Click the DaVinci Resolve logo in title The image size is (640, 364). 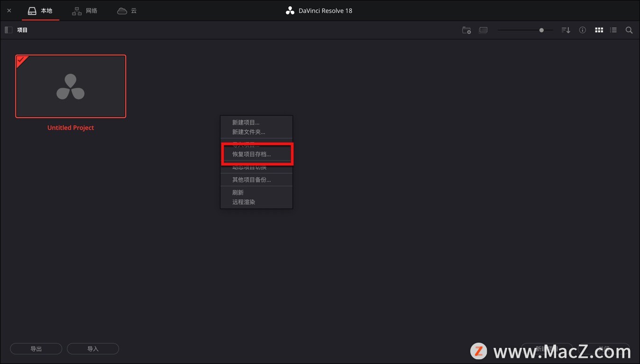pos(290,10)
